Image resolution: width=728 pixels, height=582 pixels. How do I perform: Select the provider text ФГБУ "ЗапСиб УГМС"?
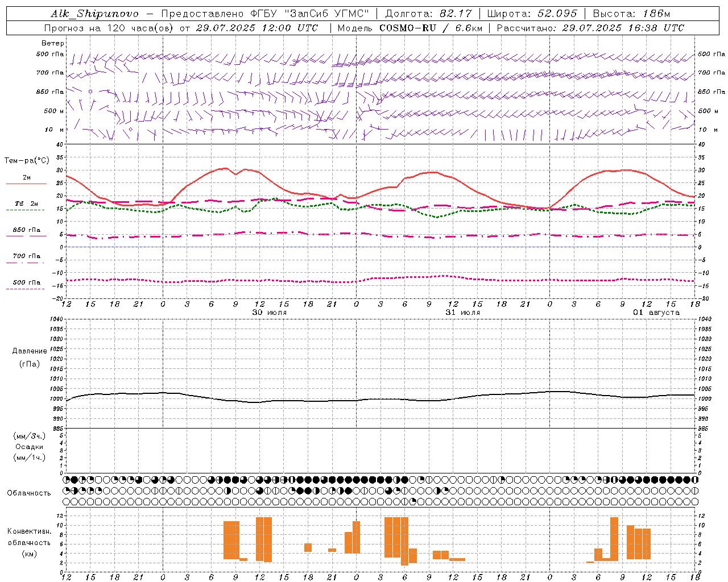pos(309,14)
